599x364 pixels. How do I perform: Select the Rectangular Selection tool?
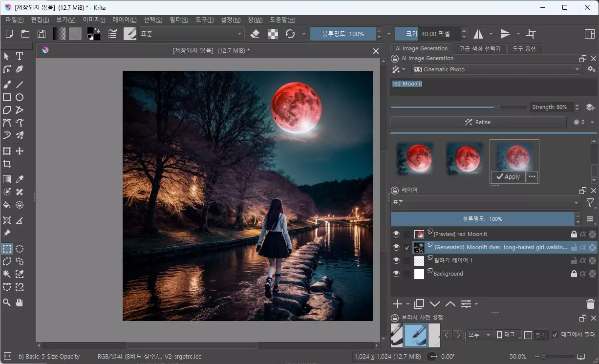[x=7, y=249]
